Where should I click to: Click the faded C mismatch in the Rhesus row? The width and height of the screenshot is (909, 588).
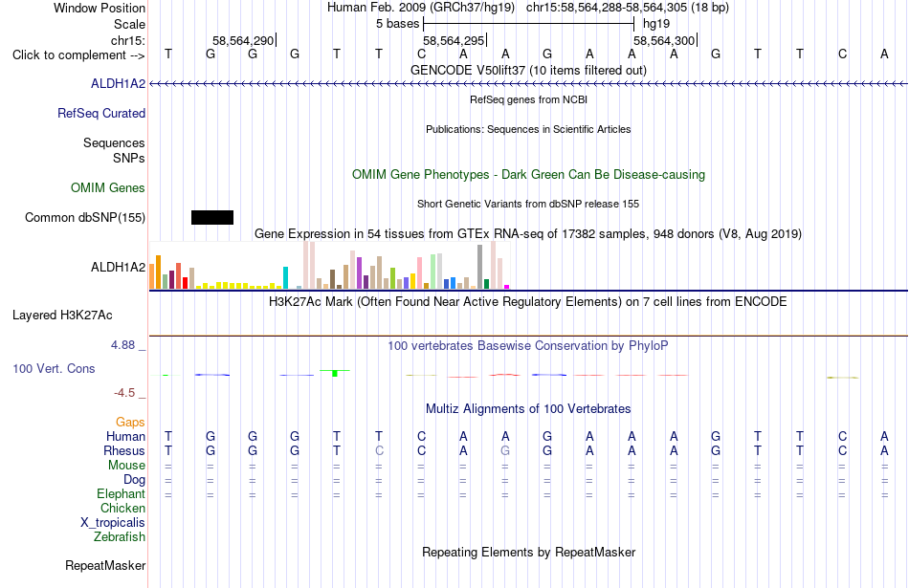click(x=379, y=450)
